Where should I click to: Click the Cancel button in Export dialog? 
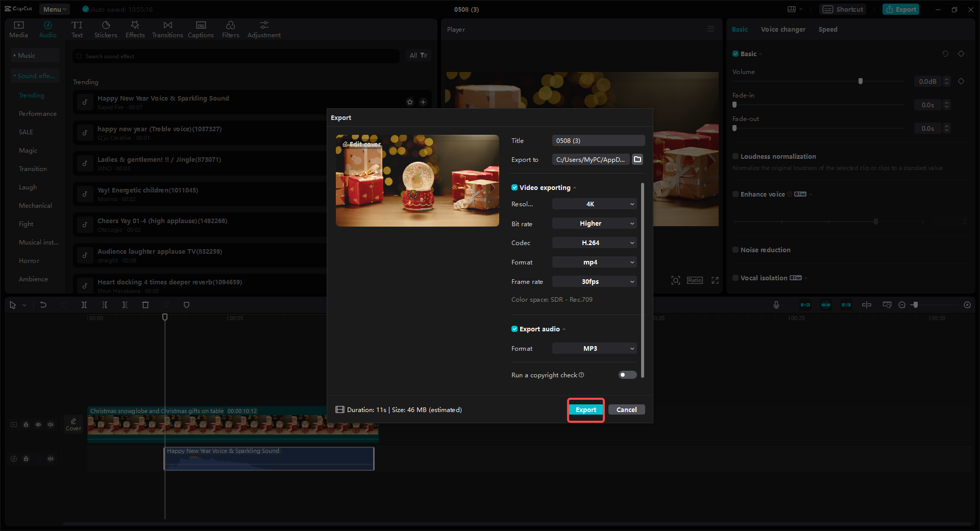[x=626, y=409]
